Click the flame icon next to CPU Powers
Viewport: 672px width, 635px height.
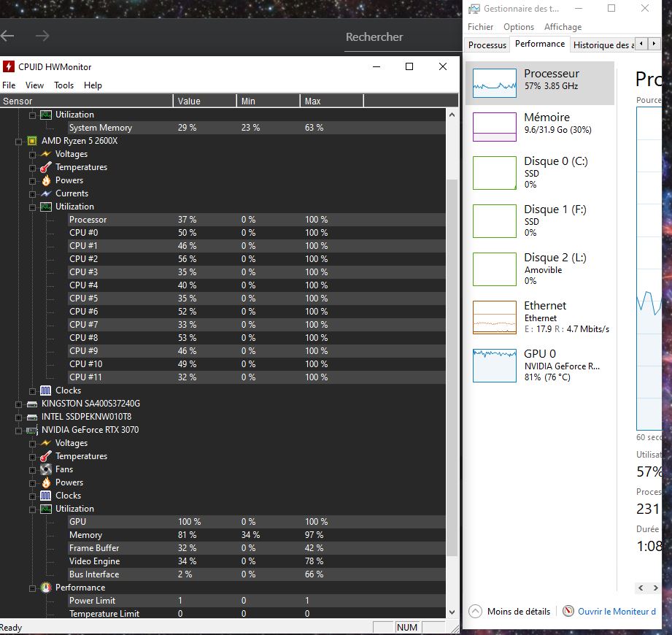coord(46,180)
